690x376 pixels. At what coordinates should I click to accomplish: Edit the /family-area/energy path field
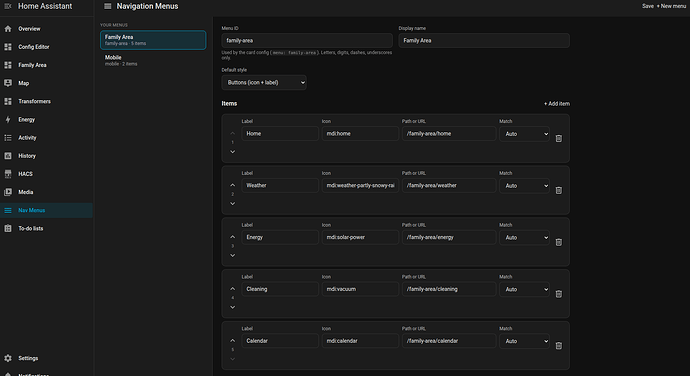[449, 237]
